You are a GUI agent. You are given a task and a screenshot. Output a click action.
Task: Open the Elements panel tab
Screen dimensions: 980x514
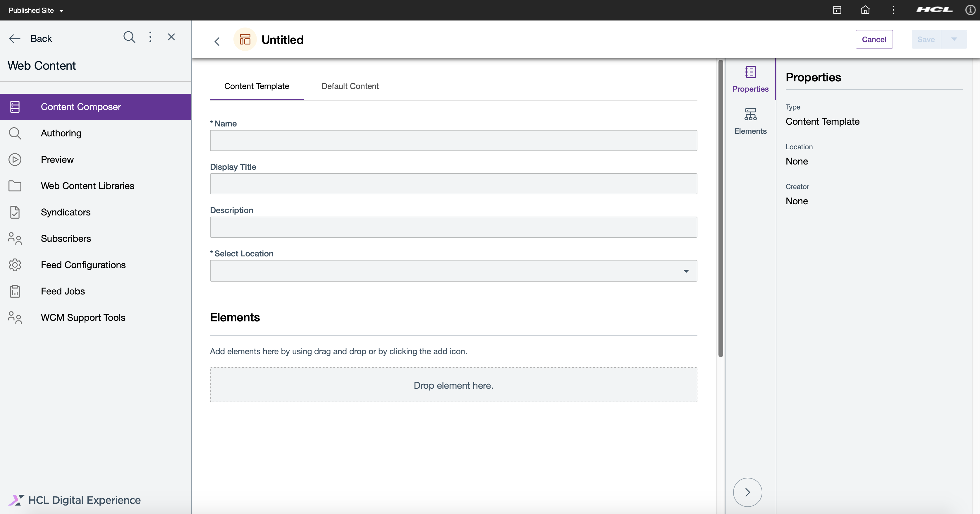(x=750, y=121)
